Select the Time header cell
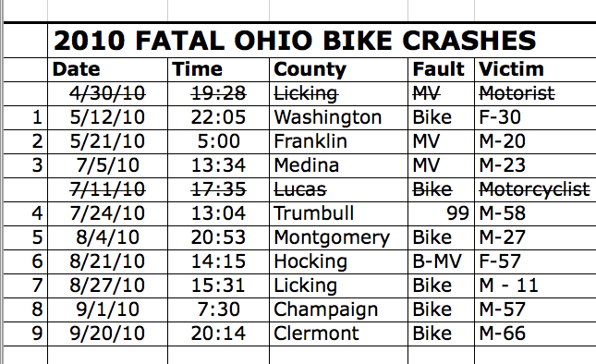This screenshot has width=596, height=364. pos(219,70)
